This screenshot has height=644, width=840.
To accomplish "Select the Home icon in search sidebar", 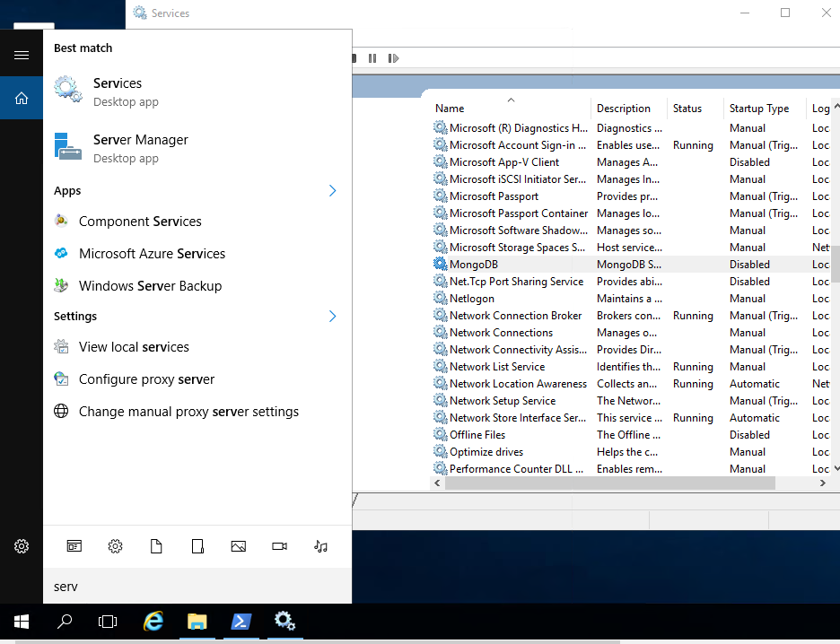I will tap(22, 98).
